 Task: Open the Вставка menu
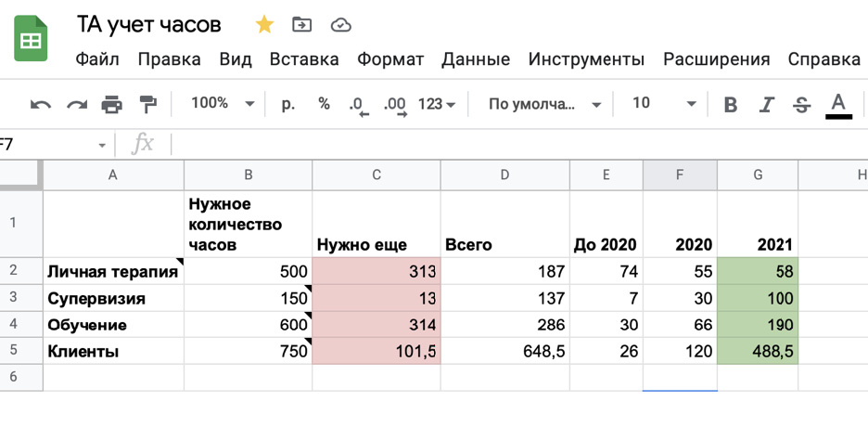304,59
